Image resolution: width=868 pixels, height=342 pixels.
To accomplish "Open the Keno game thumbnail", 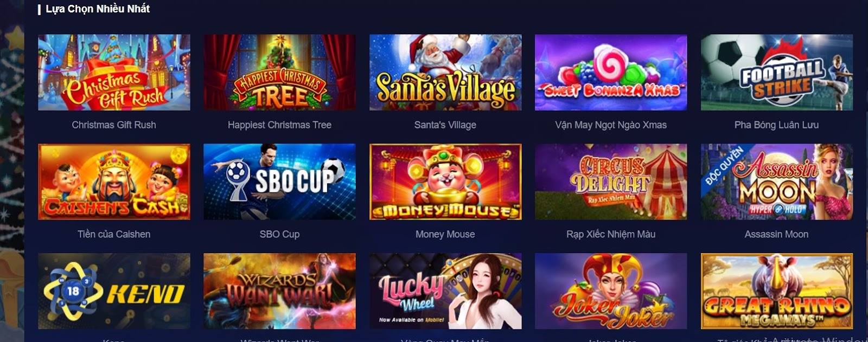I will 114,291.
